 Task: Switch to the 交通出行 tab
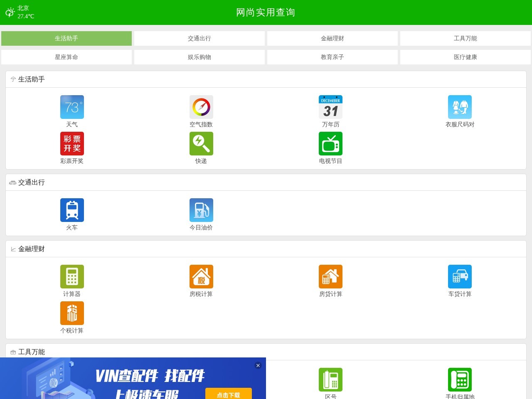coord(199,38)
